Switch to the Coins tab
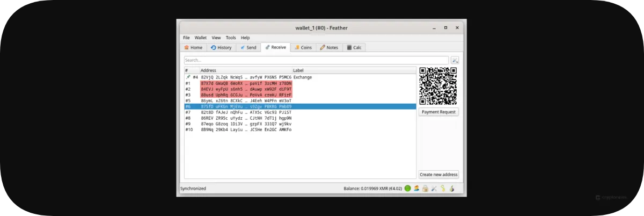This screenshot has height=216, width=644. pos(303,48)
